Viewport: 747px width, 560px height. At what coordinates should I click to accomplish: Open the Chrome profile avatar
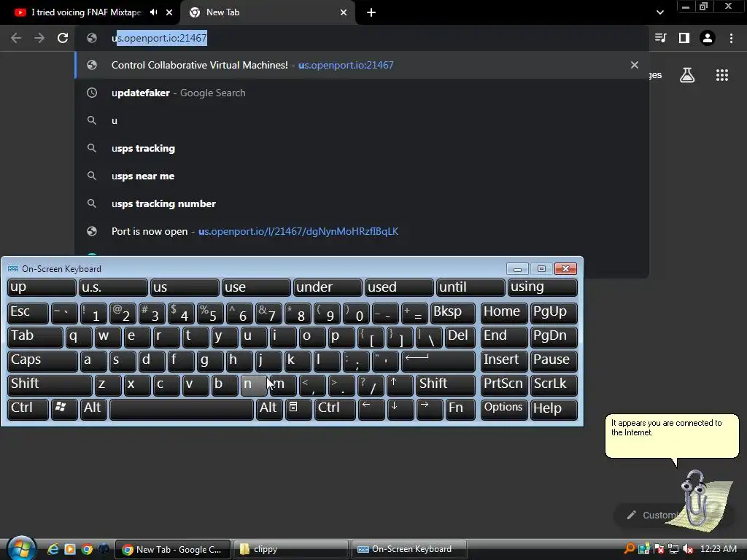click(708, 38)
